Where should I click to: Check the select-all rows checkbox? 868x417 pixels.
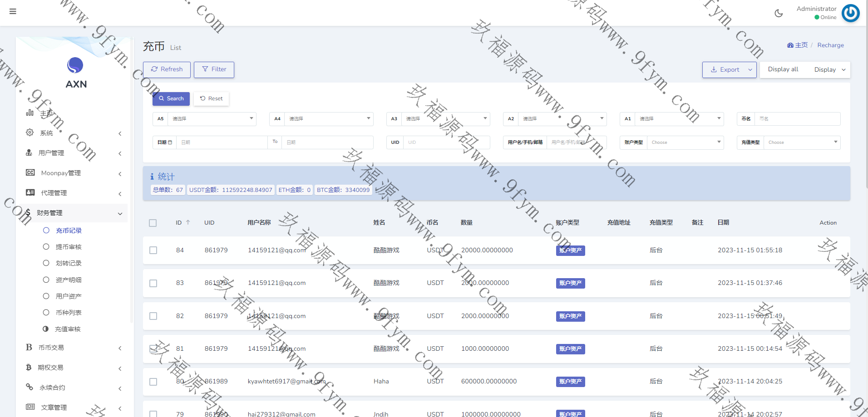[x=153, y=223]
